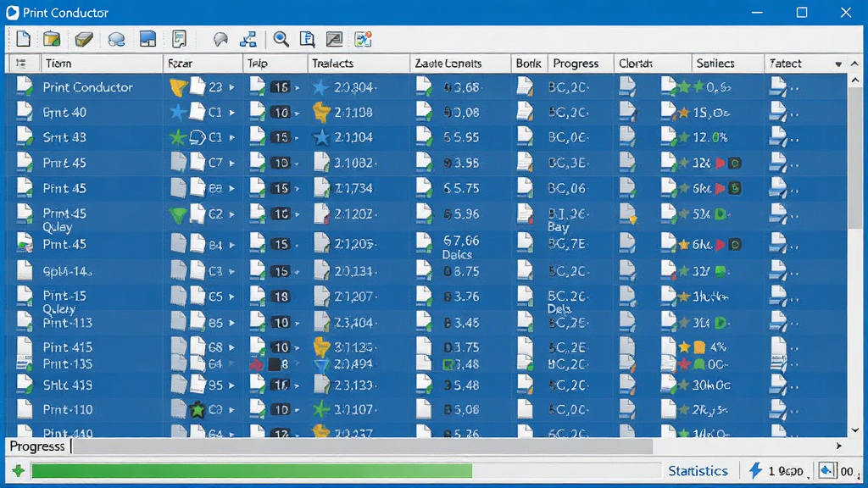Click the orange trophy icon next to 2.1108

click(x=321, y=113)
